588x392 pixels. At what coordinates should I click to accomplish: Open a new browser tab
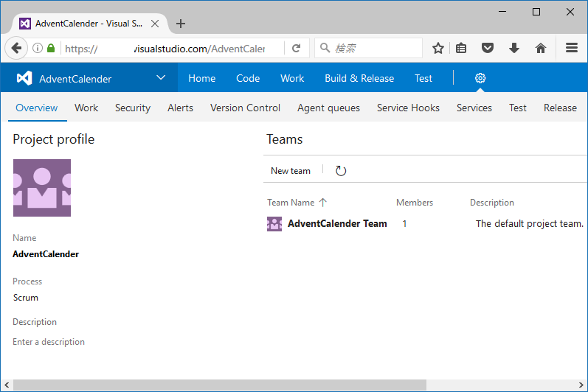pyautogui.click(x=180, y=24)
